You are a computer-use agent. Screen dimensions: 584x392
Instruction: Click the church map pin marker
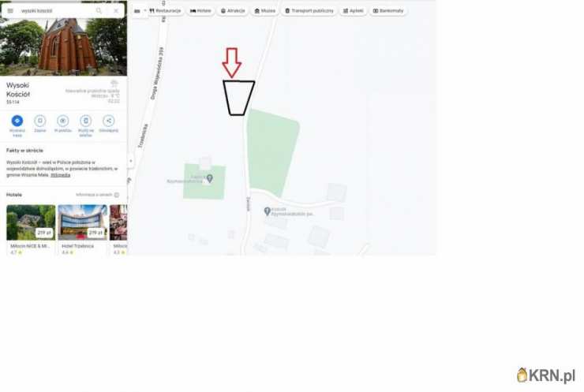pyautogui.click(x=267, y=211)
